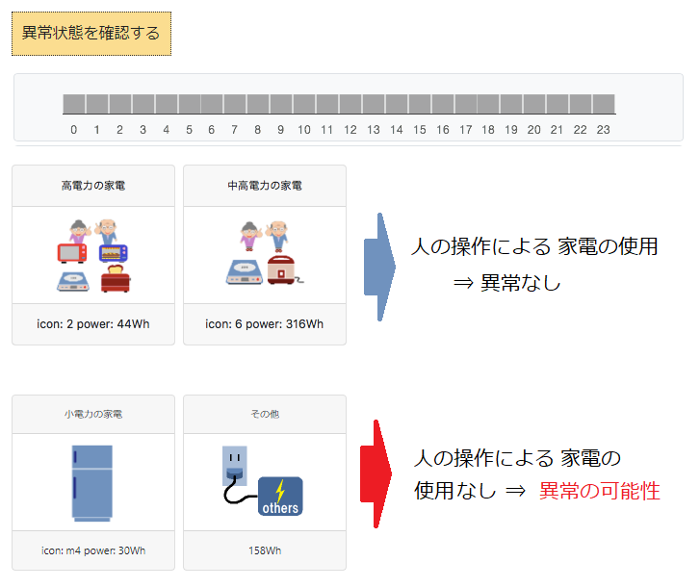Image resolution: width=700 pixels, height=588 pixels.
Task: Click elderly couple icon in 中高電力 card
Action: [x=265, y=235]
